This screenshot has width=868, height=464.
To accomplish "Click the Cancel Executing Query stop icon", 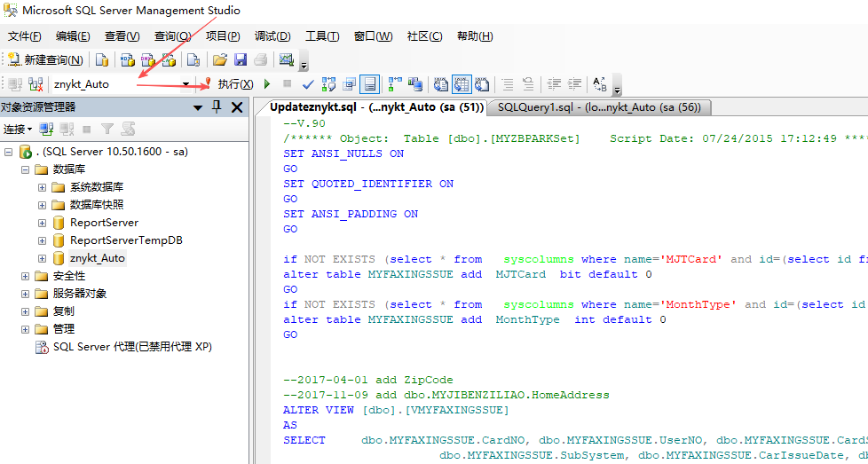I will tap(287, 84).
